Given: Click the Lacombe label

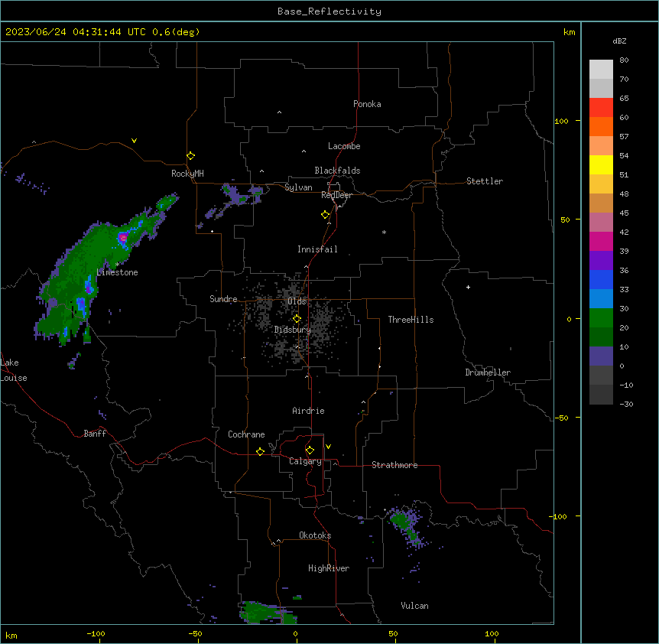Looking at the screenshot, I should point(344,146).
